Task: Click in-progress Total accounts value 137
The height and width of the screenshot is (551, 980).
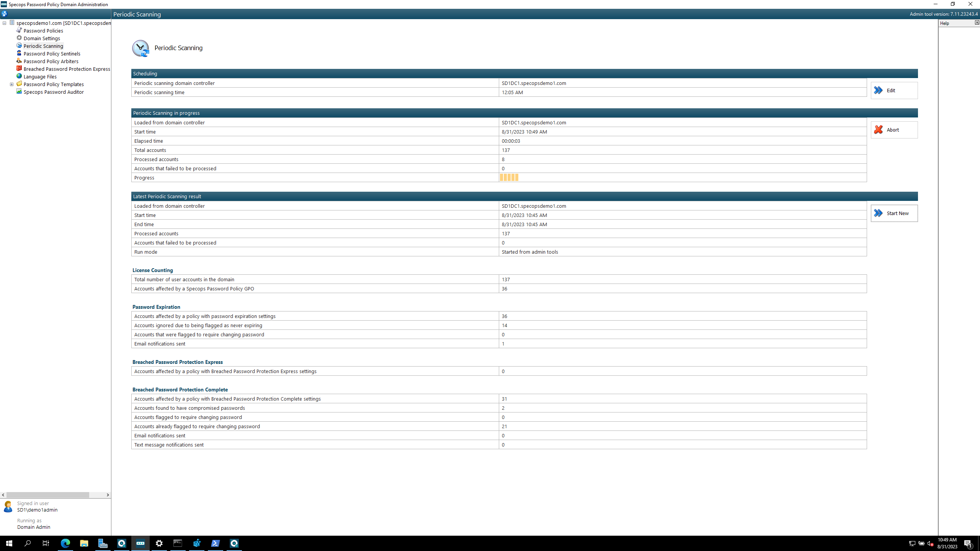Action: coord(506,150)
